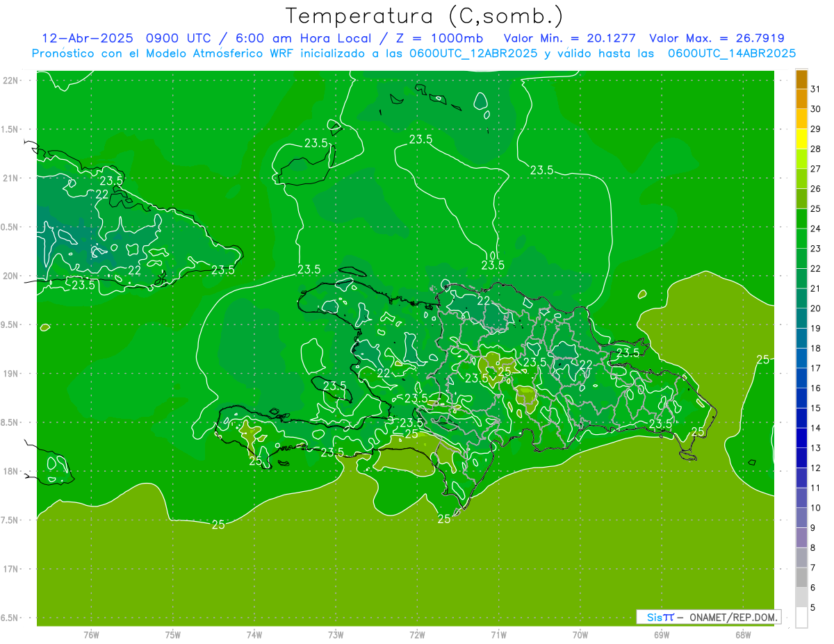
Task: Pick the yellow swatch beside color scale value 28
Action: pyautogui.click(x=801, y=139)
